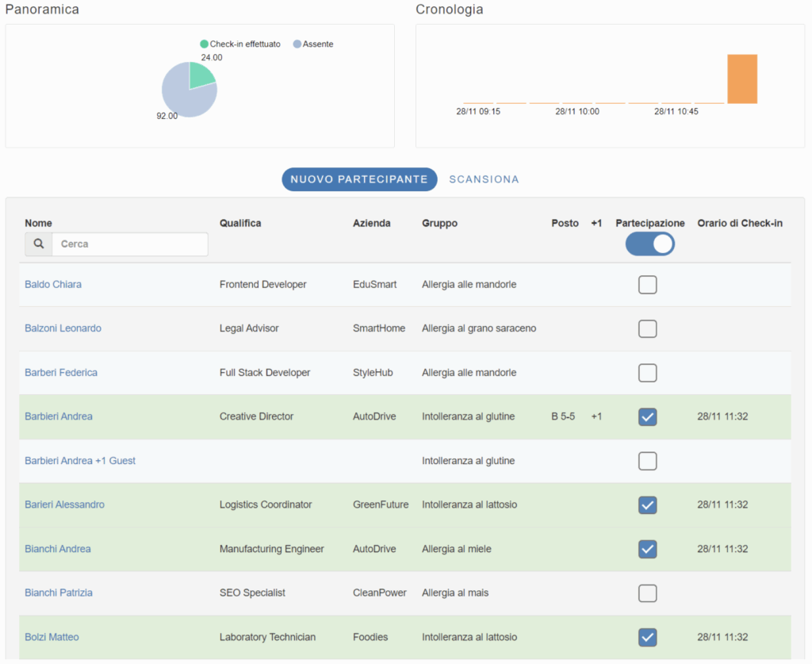Click into the Cerca search field
This screenshot has width=812, height=664.
point(129,244)
